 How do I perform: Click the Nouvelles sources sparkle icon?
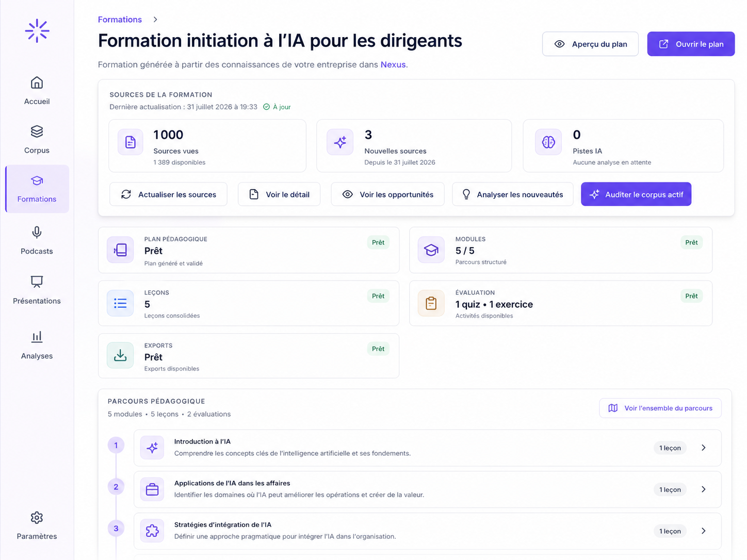click(340, 142)
